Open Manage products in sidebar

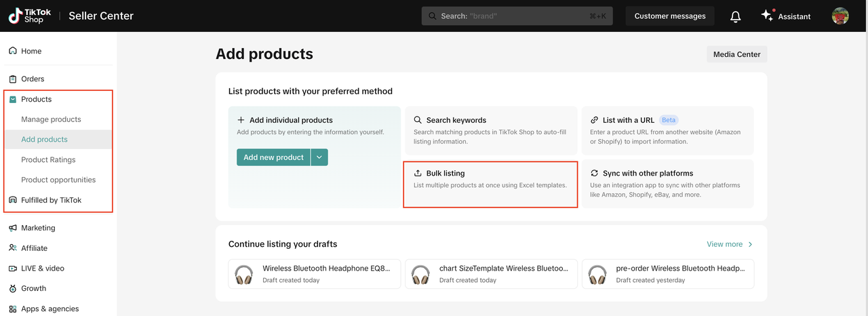(x=51, y=119)
